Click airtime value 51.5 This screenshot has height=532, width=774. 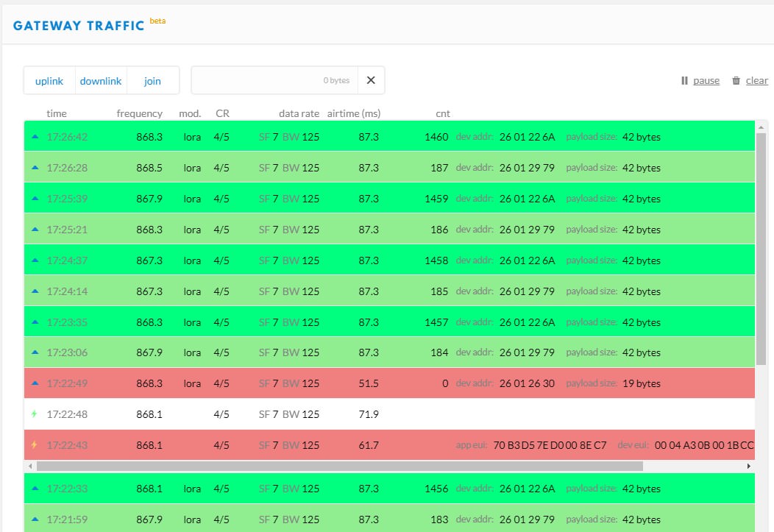point(369,383)
